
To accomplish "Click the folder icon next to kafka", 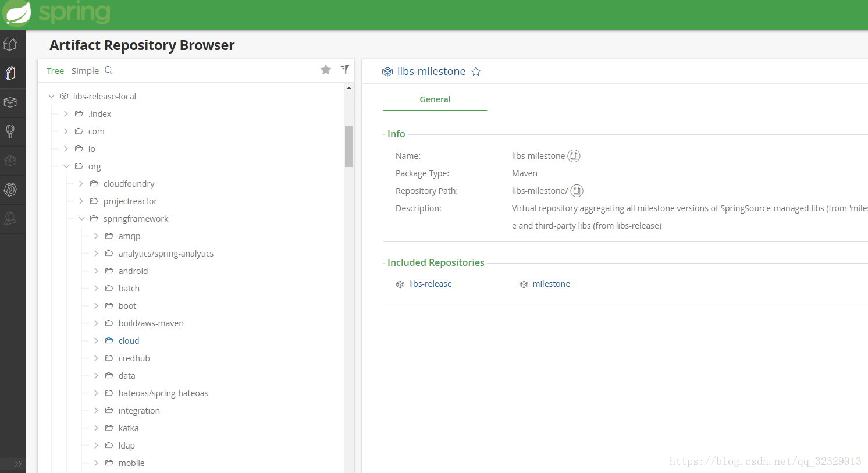I will (x=109, y=428).
